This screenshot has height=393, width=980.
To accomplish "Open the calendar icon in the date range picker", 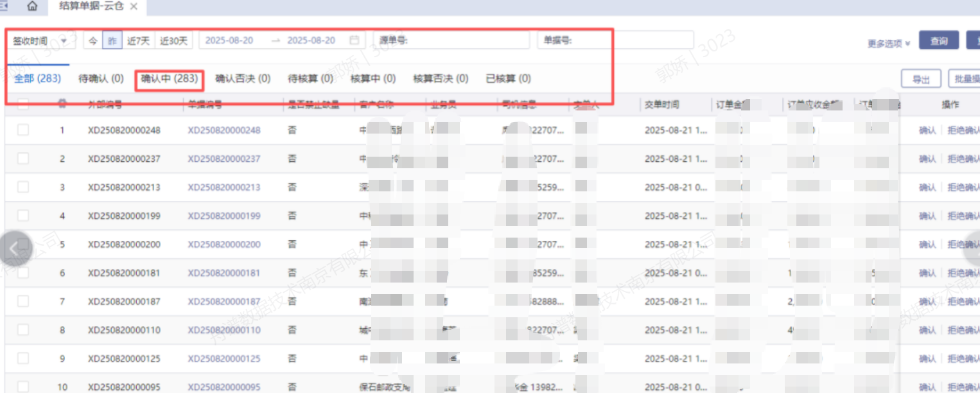I will (354, 40).
